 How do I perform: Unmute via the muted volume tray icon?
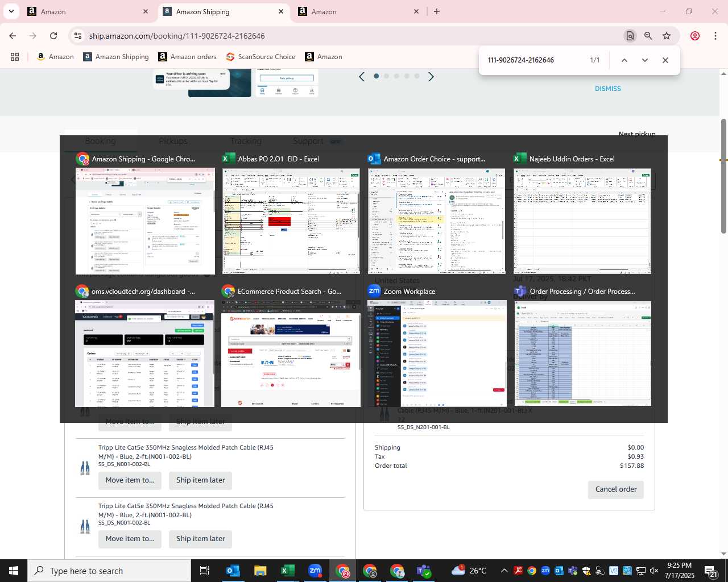[654, 571]
